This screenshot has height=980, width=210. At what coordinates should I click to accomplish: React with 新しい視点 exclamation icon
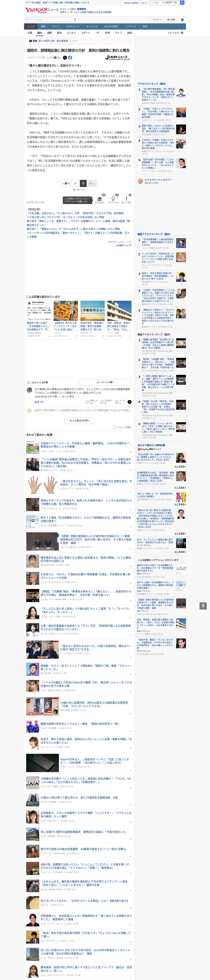tap(127, 199)
